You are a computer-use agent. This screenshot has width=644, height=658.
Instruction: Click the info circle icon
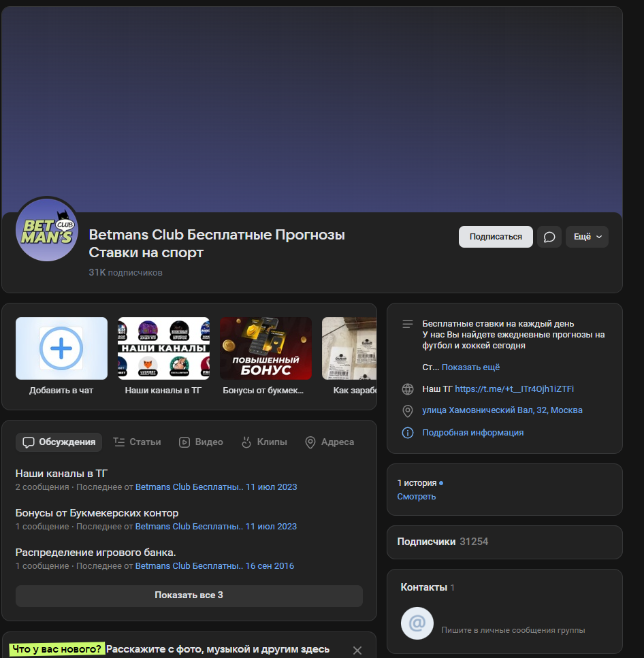tap(408, 433)
